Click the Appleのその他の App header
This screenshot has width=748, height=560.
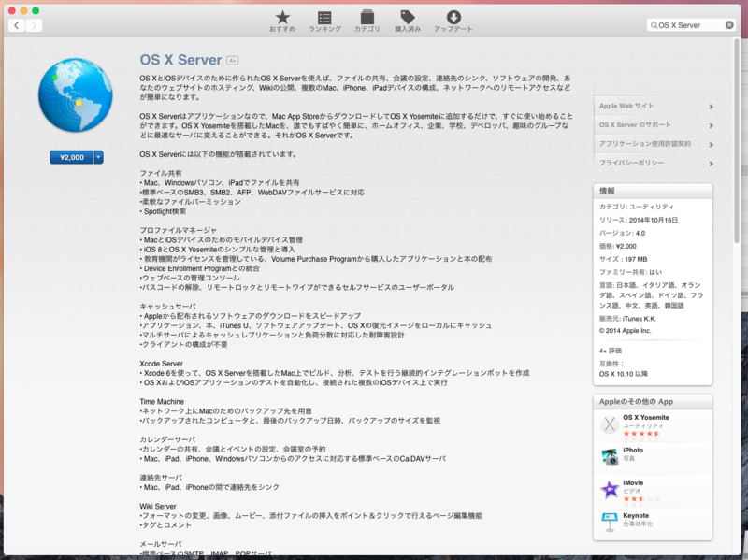653,402
